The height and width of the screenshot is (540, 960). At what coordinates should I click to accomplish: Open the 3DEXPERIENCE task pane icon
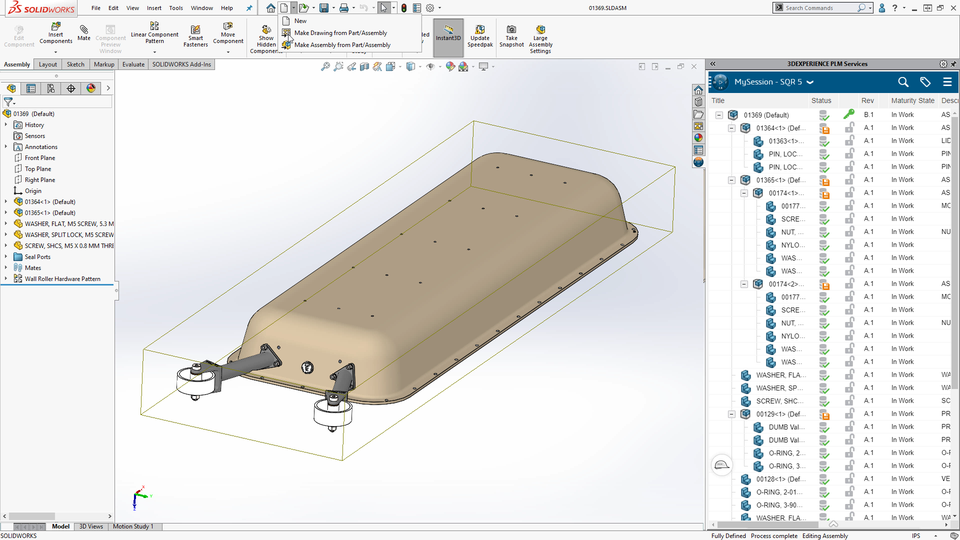698,162
